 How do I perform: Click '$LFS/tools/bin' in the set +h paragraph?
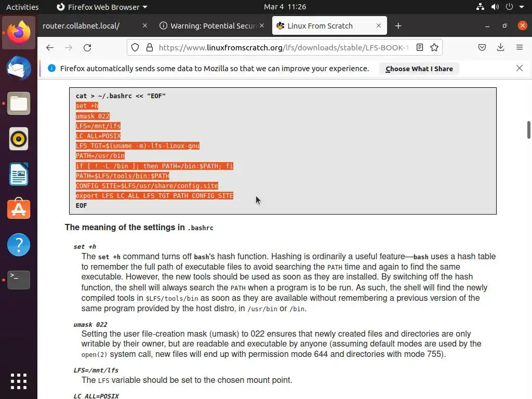[171, 299]
